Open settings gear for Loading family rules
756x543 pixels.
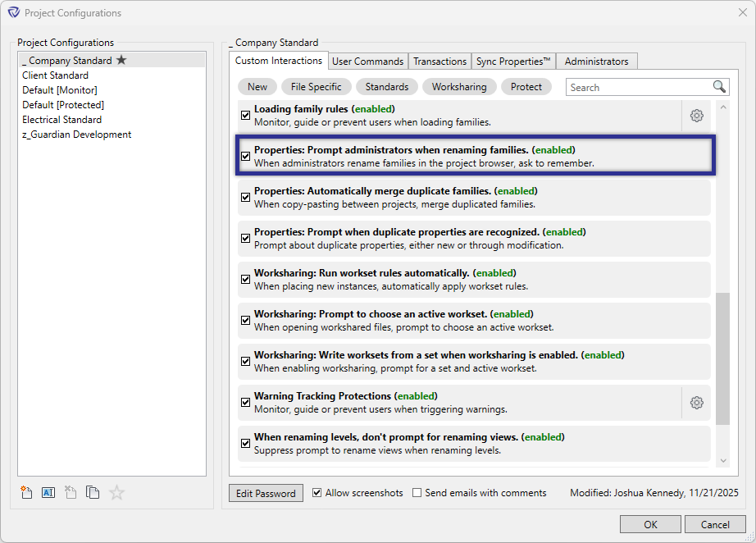[696, 116]
